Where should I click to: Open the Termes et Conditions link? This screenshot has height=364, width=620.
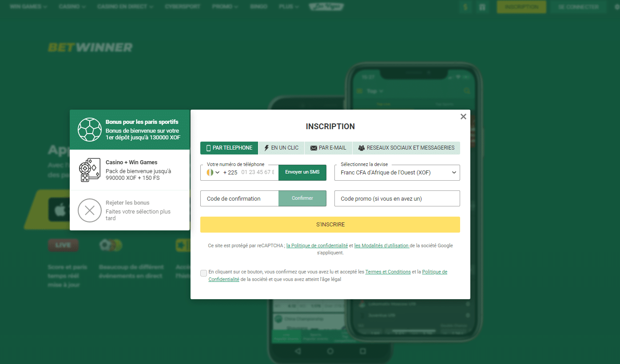coord(388,272)
